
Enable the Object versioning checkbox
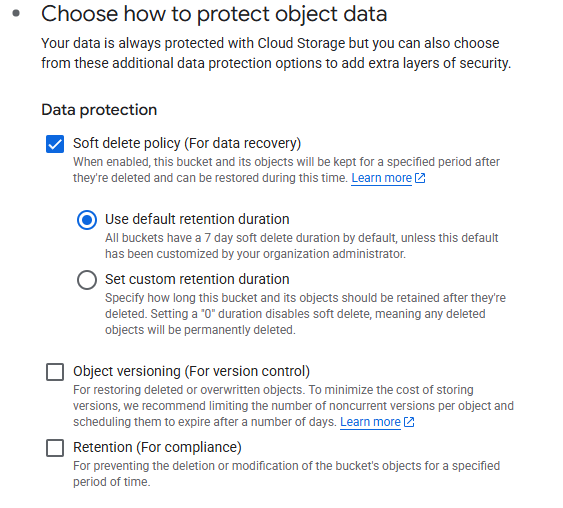click(55, 372)
